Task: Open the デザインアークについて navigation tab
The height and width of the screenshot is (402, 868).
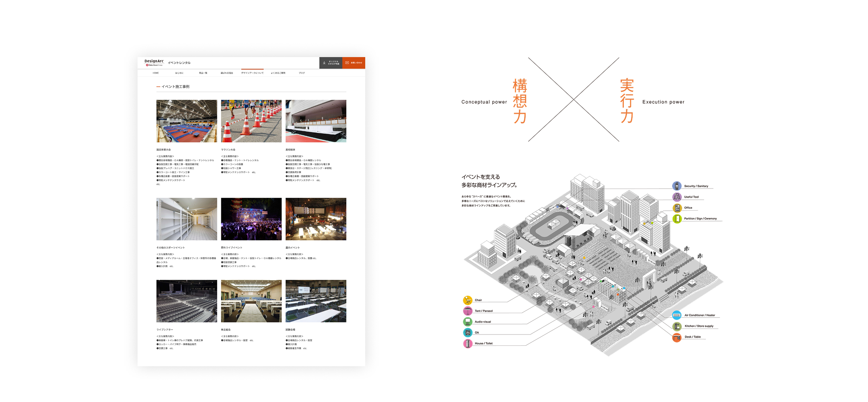Action: tap(252, 73)
